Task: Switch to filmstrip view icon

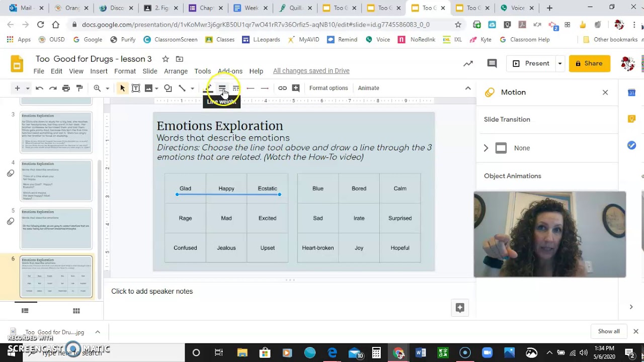Action: [25, 311]
